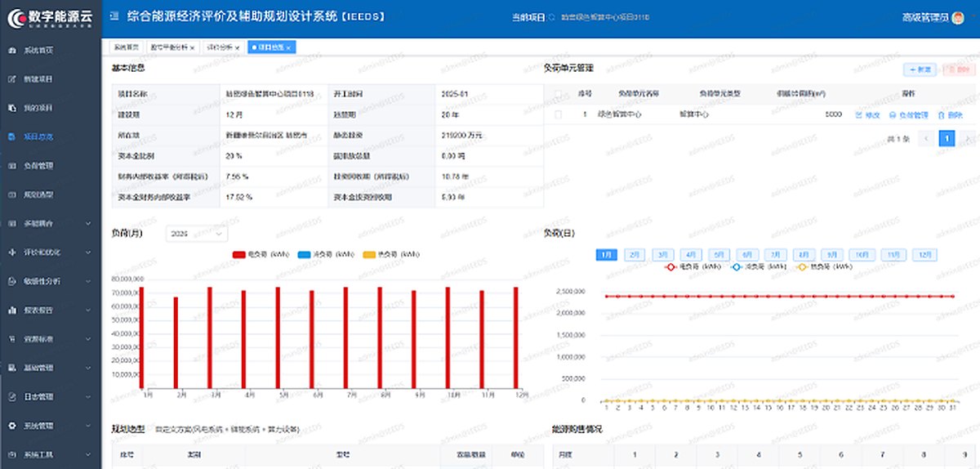
Task: Expand the 系统工具 menu via its chevron
Action: coord(88,454)
